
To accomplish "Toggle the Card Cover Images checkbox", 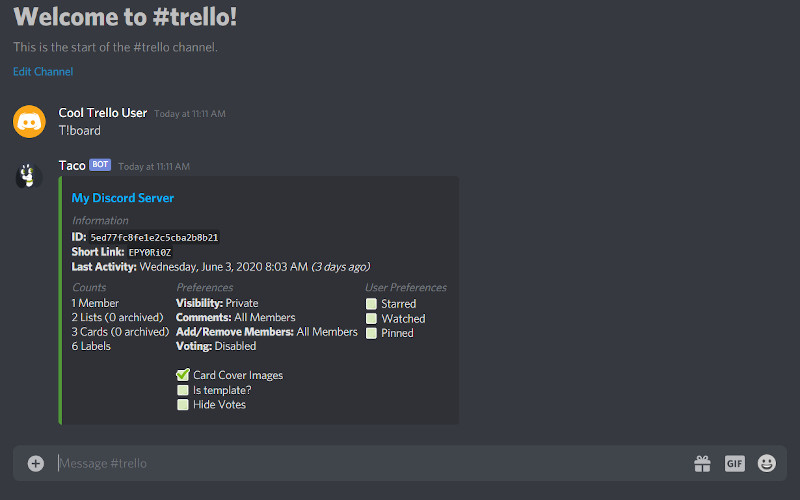I will click(x=183, y=375).
